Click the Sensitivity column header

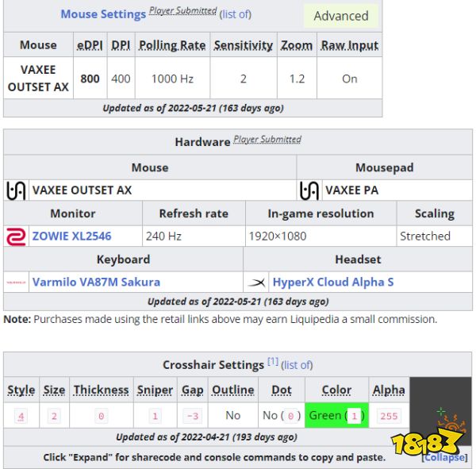[244, 45]
